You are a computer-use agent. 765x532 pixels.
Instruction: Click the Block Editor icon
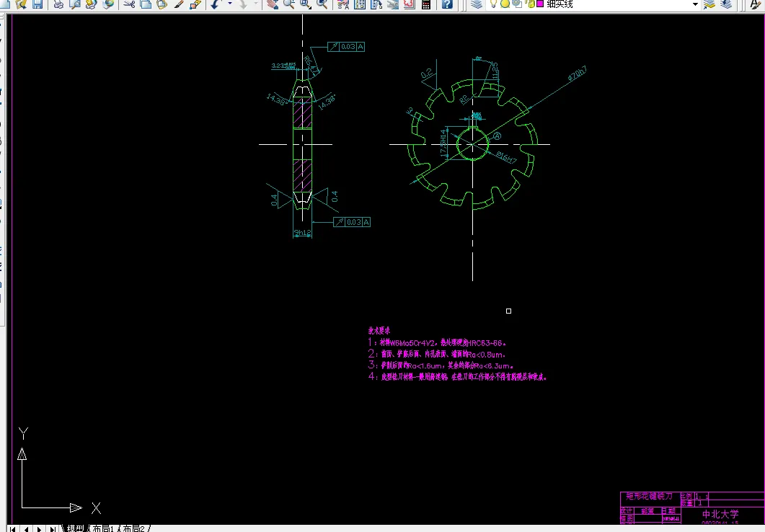coord(195,4)
